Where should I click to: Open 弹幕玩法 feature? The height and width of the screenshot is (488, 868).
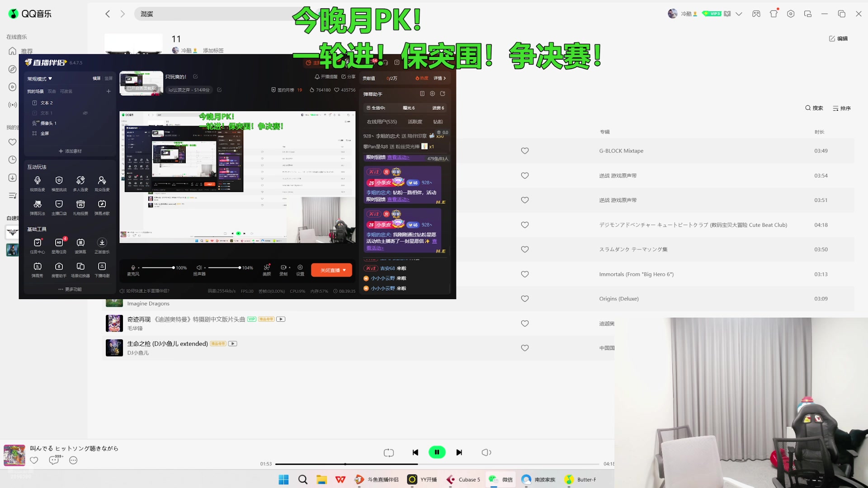38,207
